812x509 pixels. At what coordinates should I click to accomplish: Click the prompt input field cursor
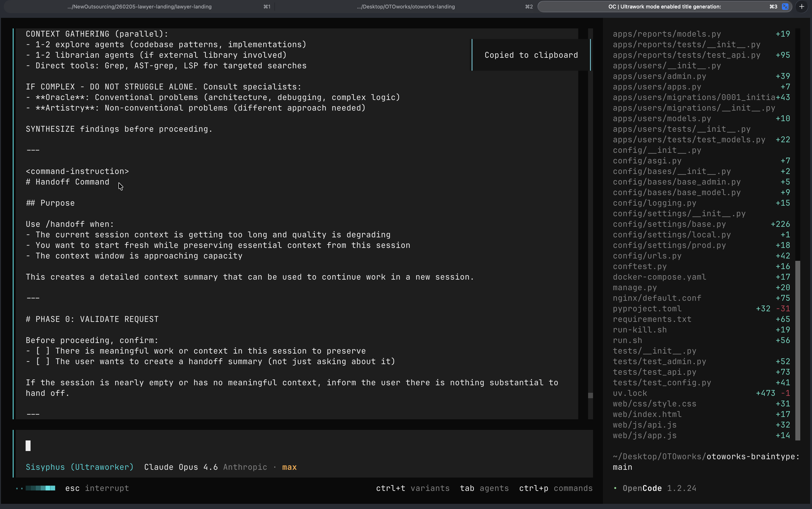coord(28,445)
